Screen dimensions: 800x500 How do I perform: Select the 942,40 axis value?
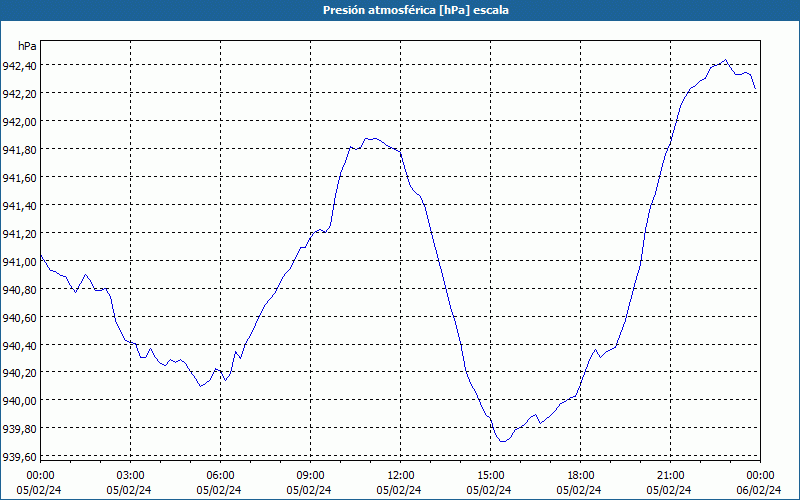[19, 65]
